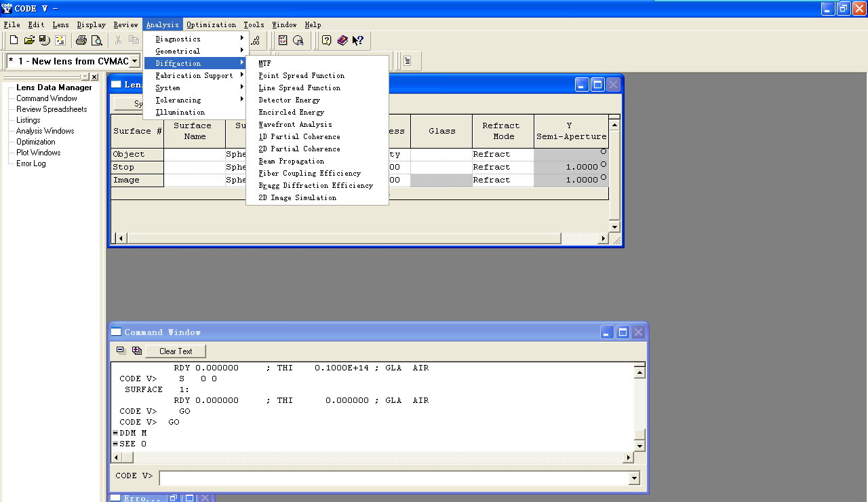The image size is (868, 502).
Task: Collapse the DDM M output line
Action: coord(115,433)
